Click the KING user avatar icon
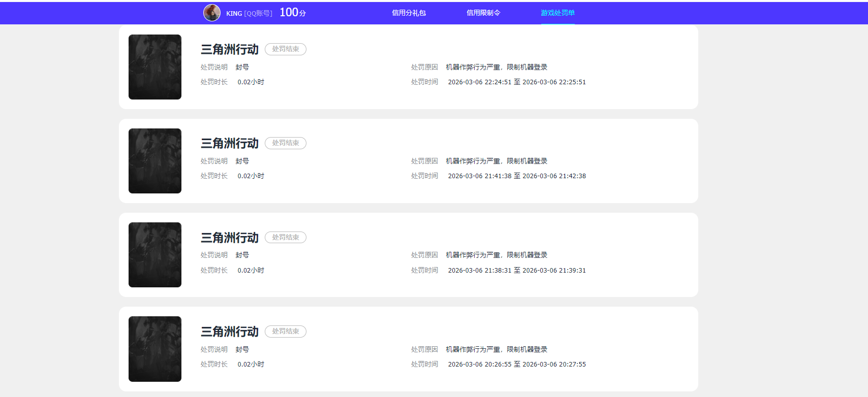Image resolution: width=868 pixels, height=397 pixels. pyautogui.click(x=212, y=13)
